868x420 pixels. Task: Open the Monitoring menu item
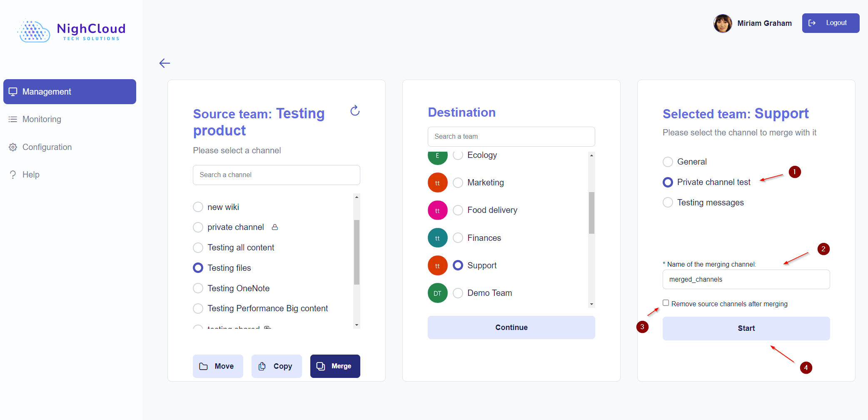[x=42, y=119]
